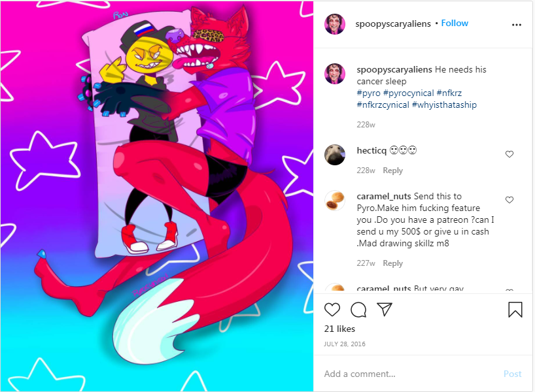This screenshot has height=392, width=535.
Task: Open the #pyro hashtag
Action: coord(368,93)
